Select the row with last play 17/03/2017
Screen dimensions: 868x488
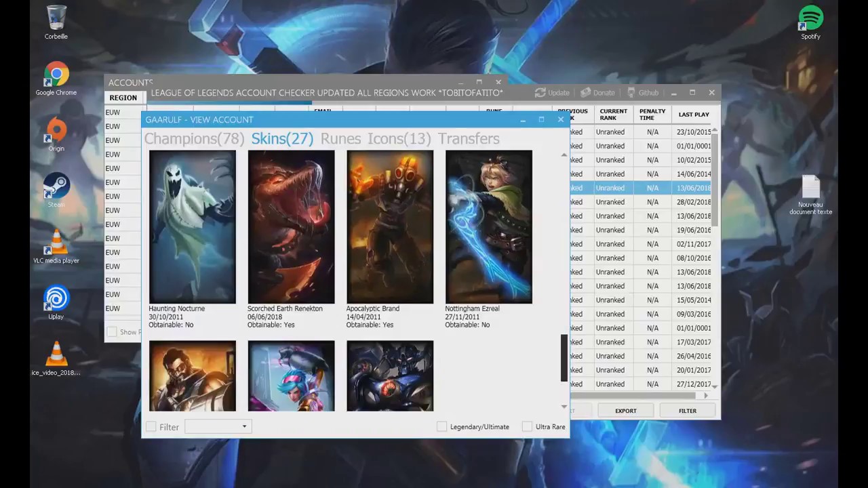coord(640,342)
